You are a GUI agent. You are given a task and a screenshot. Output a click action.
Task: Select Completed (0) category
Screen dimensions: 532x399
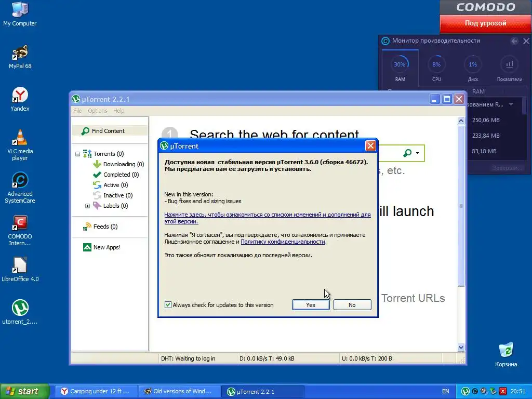(x=116, y=175)
